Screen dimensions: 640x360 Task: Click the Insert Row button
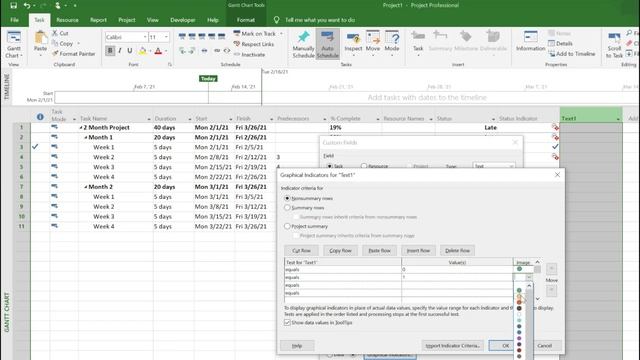418,250
